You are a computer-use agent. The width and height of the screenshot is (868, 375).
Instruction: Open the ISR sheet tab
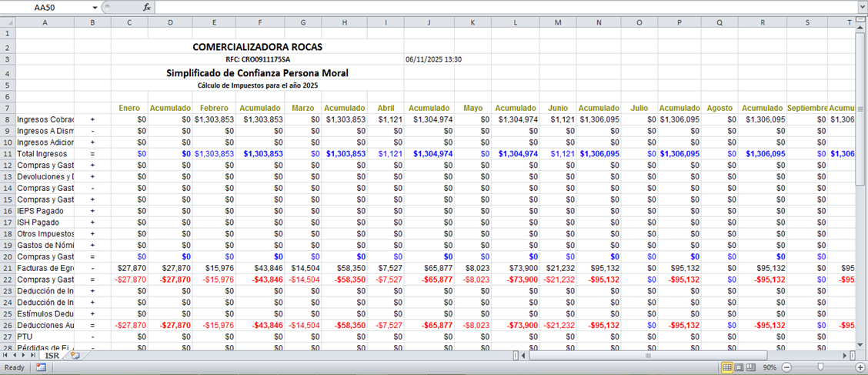(52, 356)
